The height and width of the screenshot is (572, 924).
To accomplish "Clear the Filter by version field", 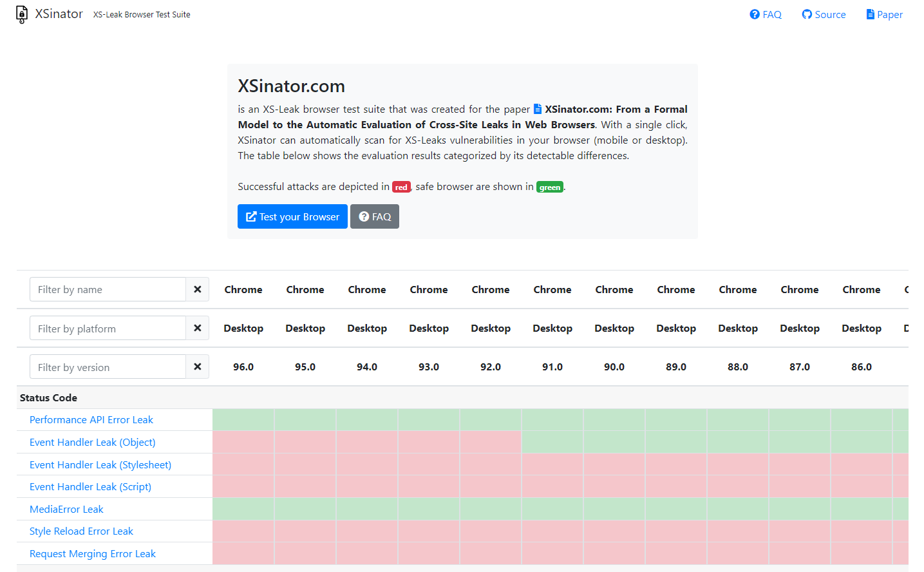I will (x=198, y=367).
